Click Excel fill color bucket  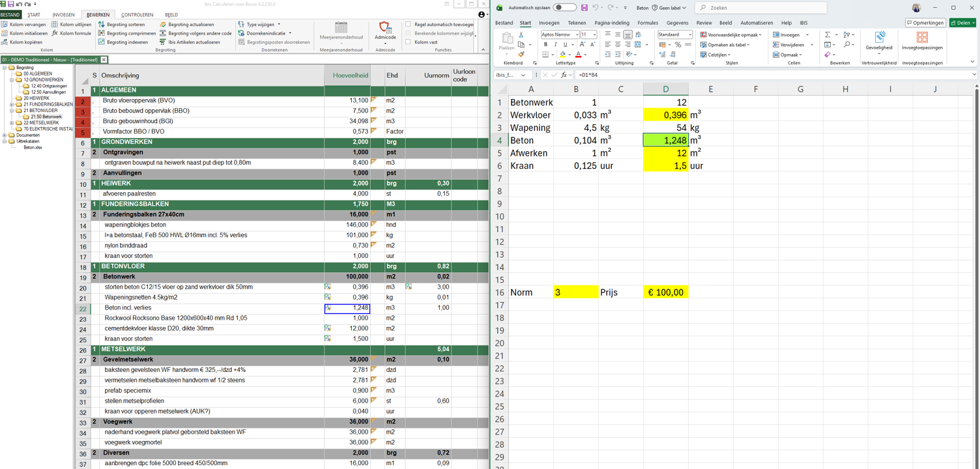click(x=562, y=55)
